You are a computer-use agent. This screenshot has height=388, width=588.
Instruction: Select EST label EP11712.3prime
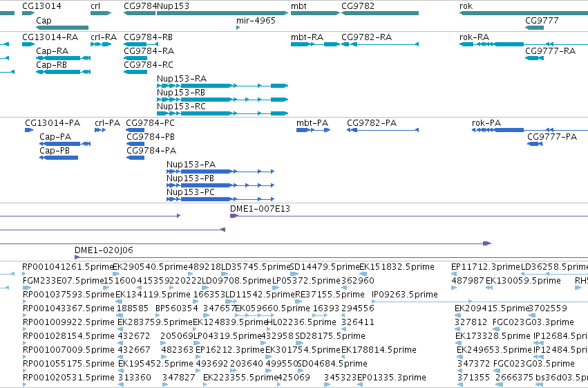click(x=486, y=267)
